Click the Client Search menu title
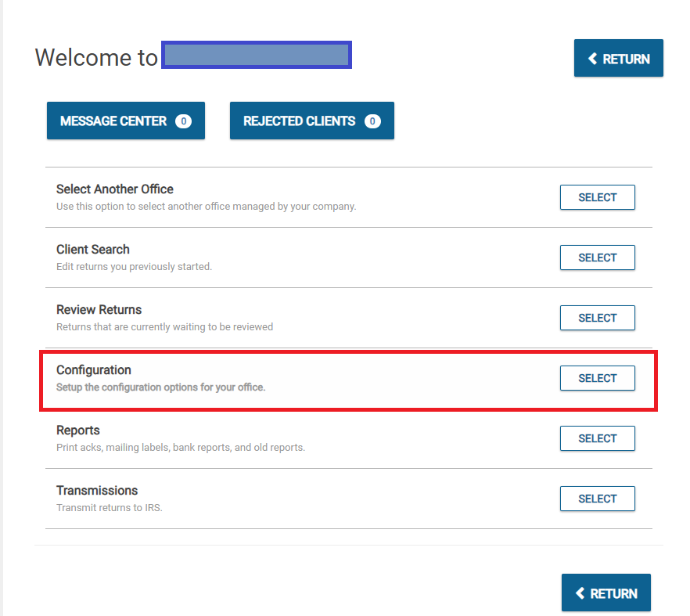 93,250
